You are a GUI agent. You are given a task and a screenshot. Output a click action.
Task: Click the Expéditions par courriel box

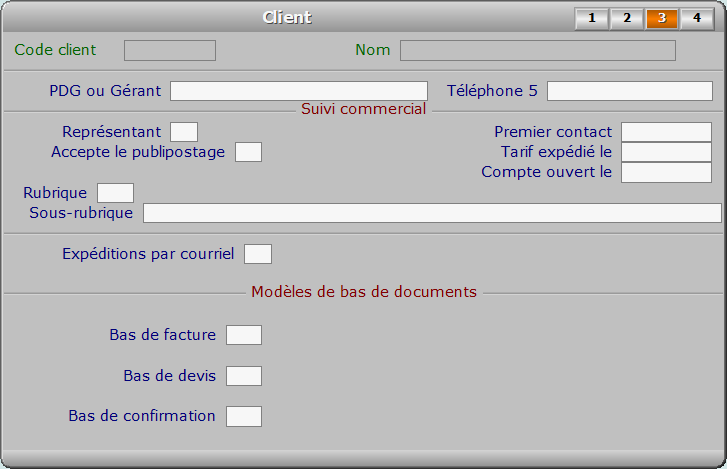pos(258,254)
